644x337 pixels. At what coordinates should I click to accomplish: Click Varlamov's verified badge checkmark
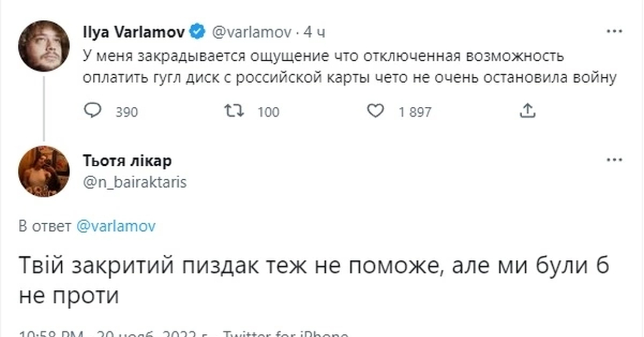[x=197, y=31]
